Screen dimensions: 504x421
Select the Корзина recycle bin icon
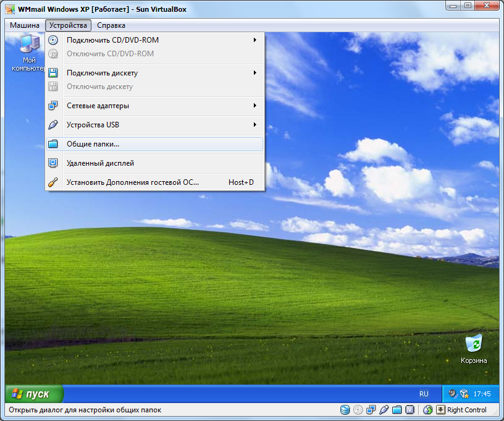474,349
